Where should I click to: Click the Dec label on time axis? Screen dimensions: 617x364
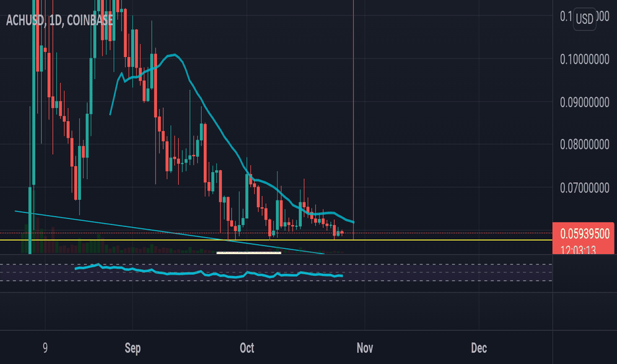pyautogui.click(x=479, y=348)
